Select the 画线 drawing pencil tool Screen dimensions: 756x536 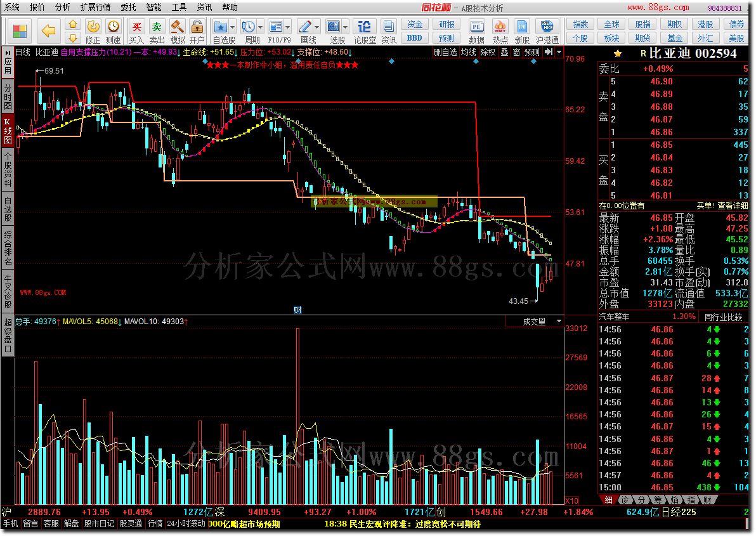(x=304, y=27)
